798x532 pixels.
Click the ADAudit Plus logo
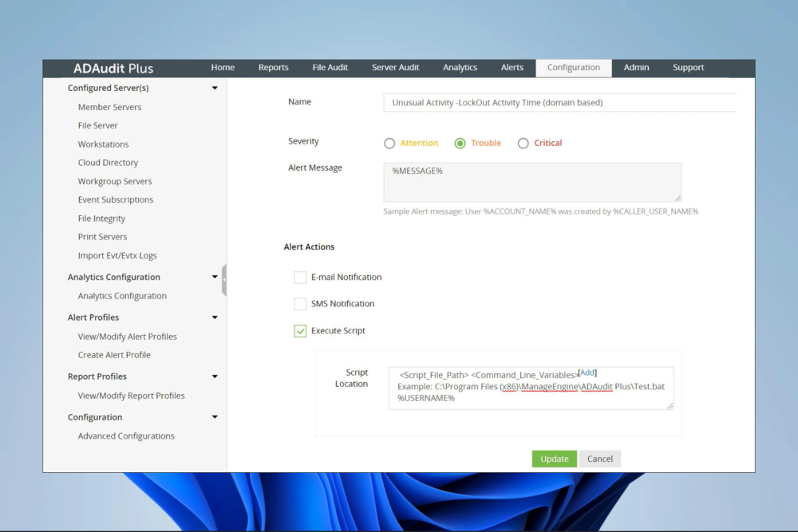coord(113,68)
